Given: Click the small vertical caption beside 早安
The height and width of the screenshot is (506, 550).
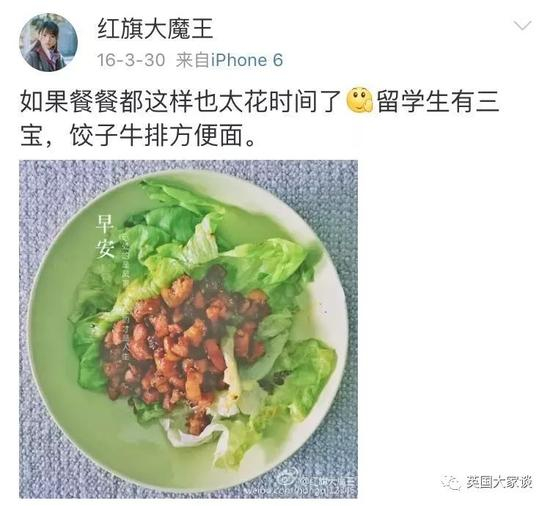Looking at the screenshot, I should click(125, 298).
